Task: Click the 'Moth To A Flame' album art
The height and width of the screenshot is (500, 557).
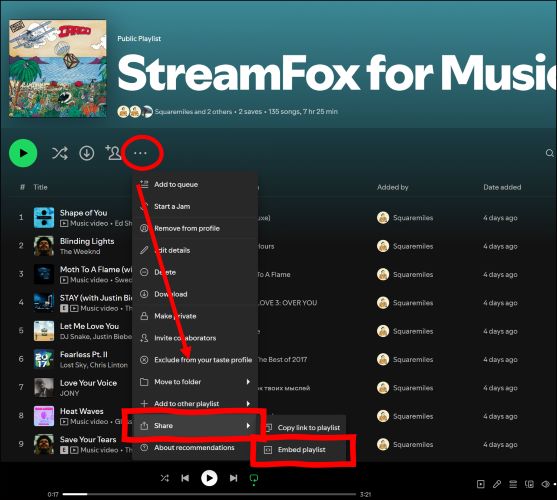Action: (x=44, y=274)
